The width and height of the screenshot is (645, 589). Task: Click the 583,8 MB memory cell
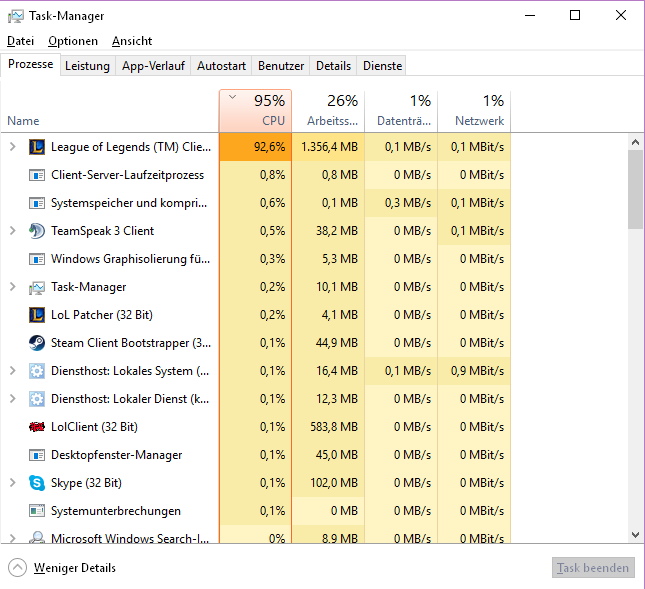(x=328, y=427)
